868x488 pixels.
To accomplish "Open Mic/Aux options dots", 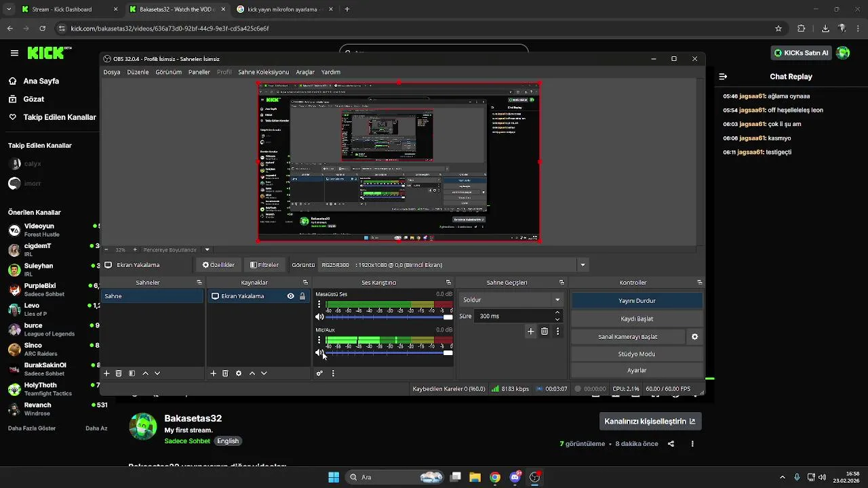I will pos(319,340).
